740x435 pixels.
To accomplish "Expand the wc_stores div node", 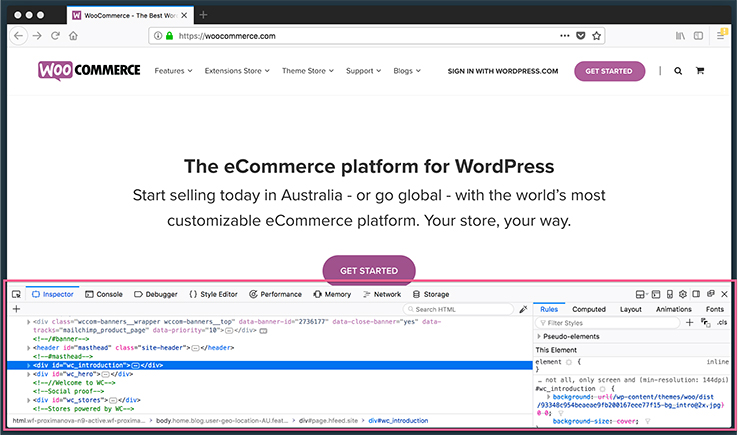I will pos(29,400).
